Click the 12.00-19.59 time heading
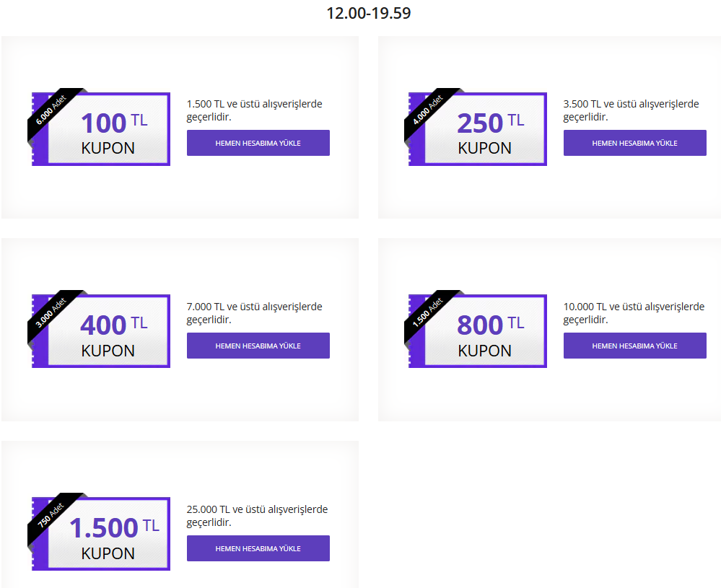Viewport: 721px width, 588px height. tap(368, 13)
